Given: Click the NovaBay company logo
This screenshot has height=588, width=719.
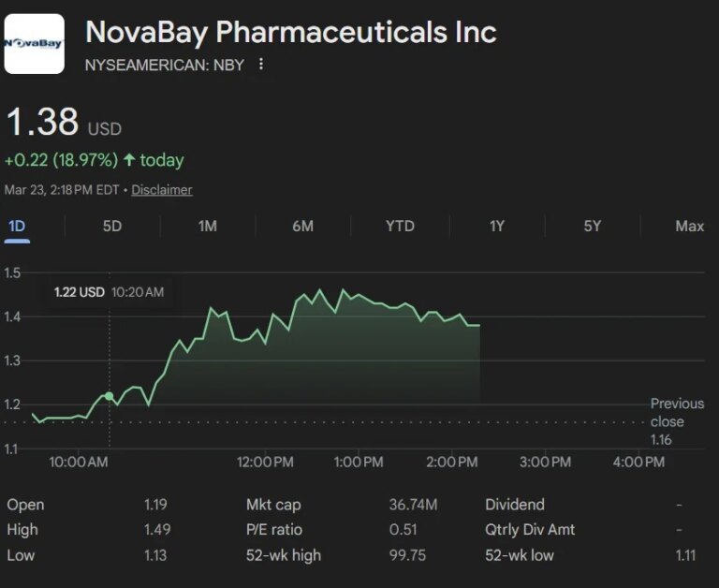Looking at the screenshot, I should click(35, 43).
